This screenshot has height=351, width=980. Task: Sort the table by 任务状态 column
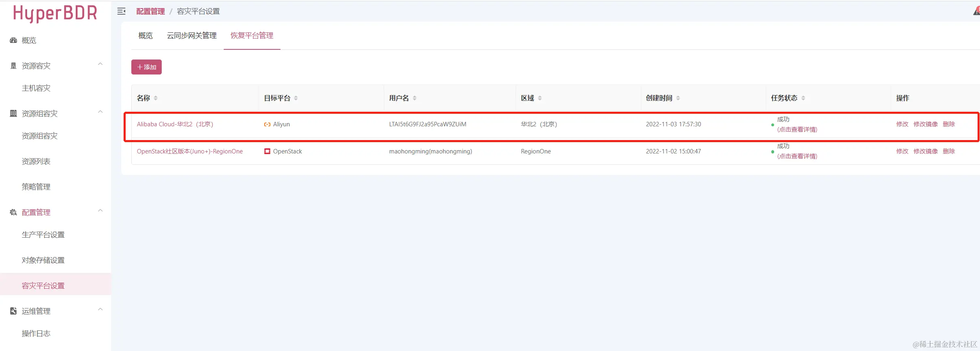pos(803,98)
